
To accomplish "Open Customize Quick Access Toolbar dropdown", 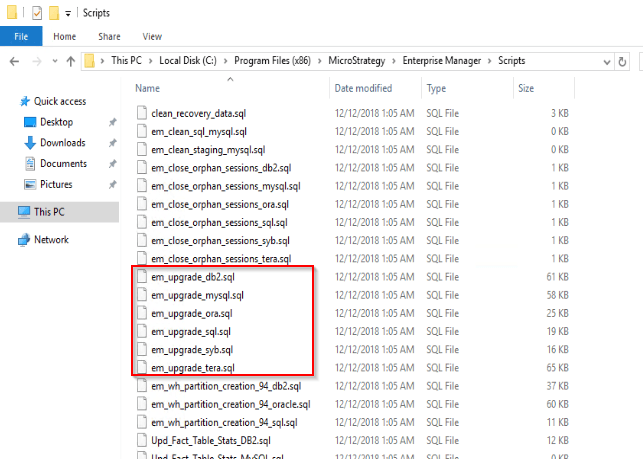I will [68, 14].
